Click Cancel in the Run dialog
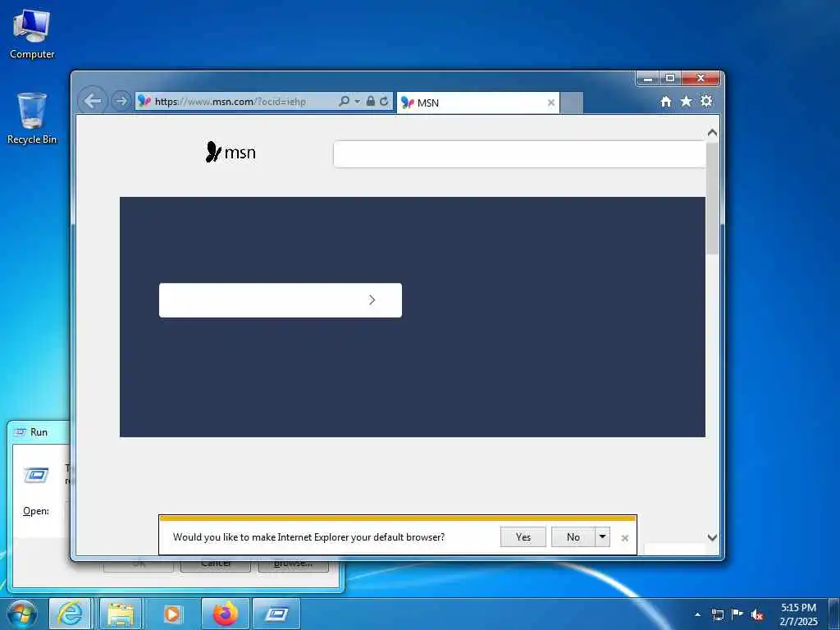This screenshot has width=840, height=630. pos(216,565)
